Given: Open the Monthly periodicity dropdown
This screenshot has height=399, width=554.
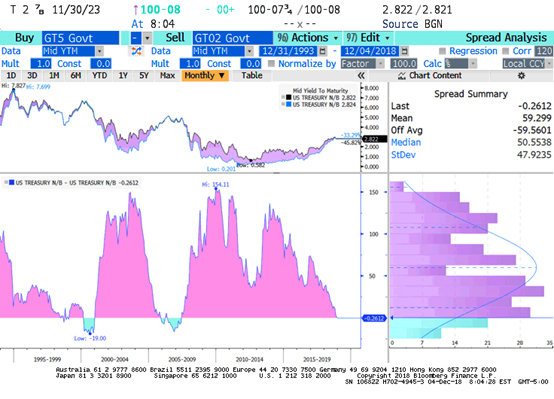Looking at the screenshot, I should [x=205, y=76].
